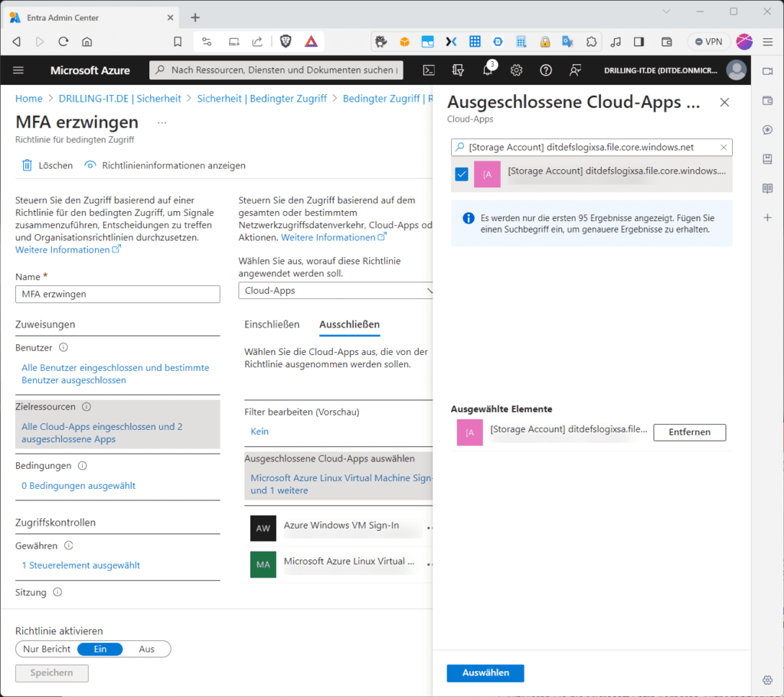The width and height of the screenshot is (784, 697).
Task: Click the info icon next to Gewähren
Action: 68,546
